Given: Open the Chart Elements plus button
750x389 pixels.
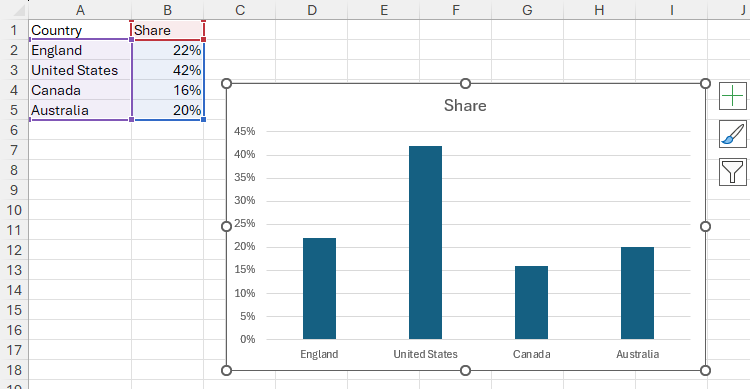Looking at the screenshot, I should 732,96.
